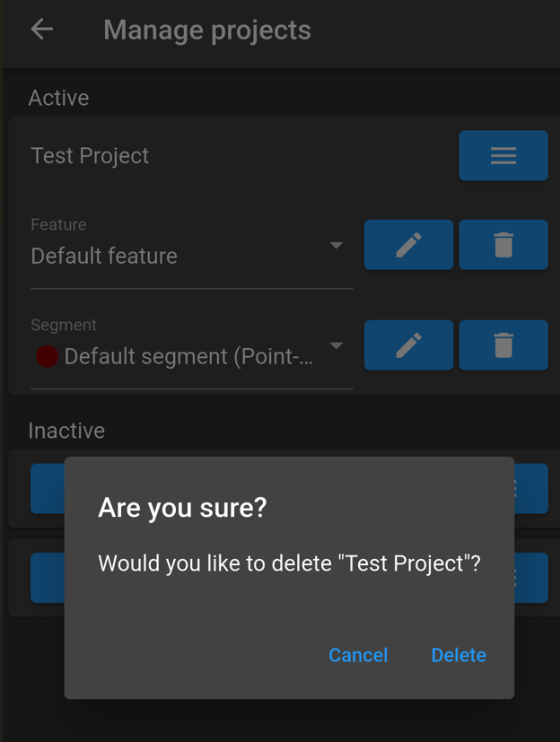Go back using the arrow icon
This screenshot has height=742, width=560.
(x=42, y=30)
